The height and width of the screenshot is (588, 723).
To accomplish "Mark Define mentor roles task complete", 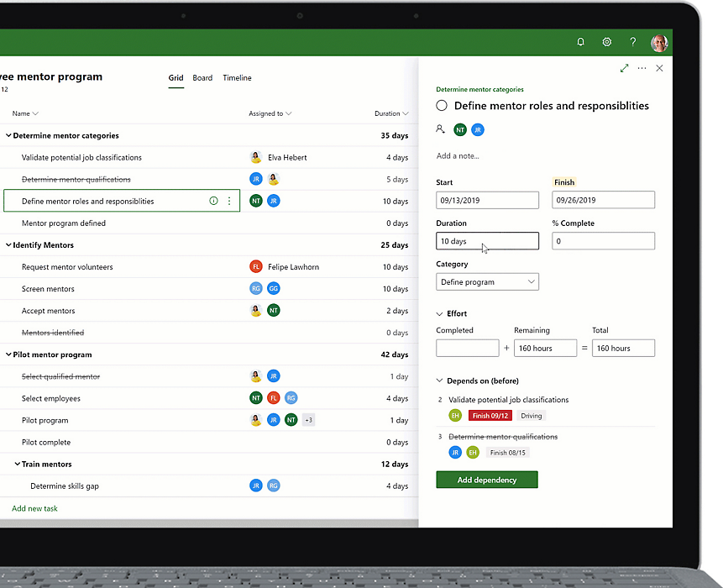I will pos(443,106).
